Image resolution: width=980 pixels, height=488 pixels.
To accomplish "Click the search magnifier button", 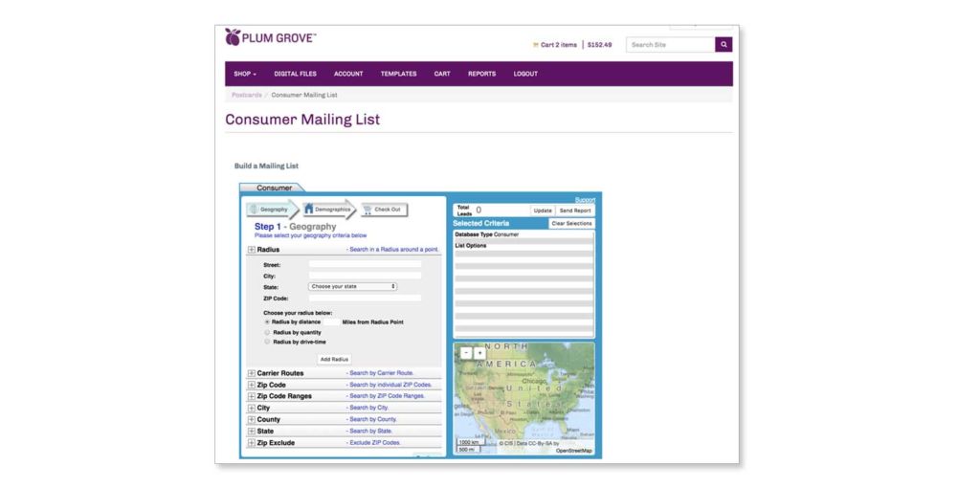I will tap(724, 44).
